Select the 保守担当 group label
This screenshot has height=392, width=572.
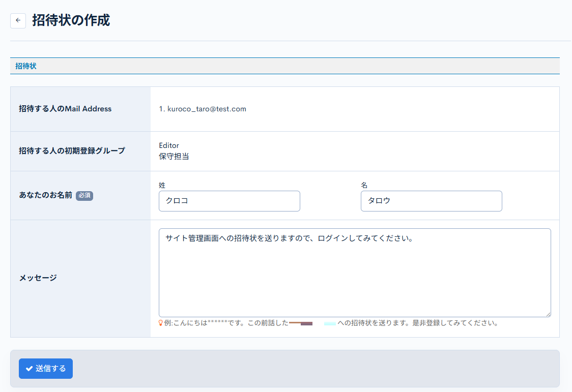[173, 156]
